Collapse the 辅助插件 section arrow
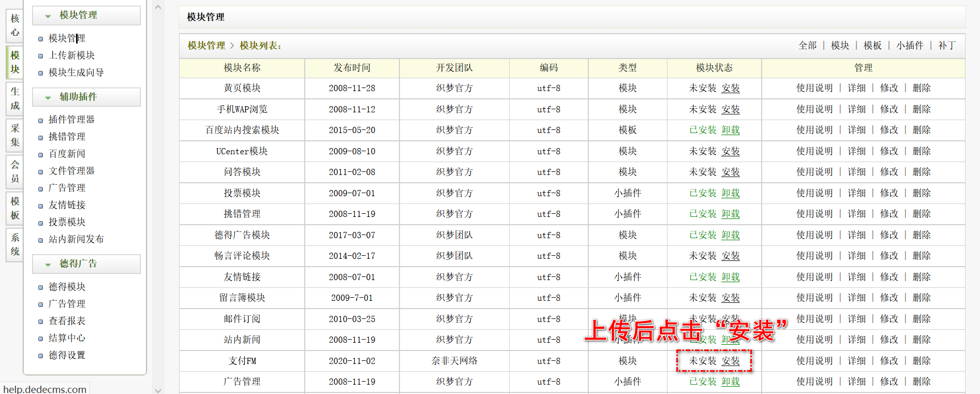 (x=48, y=97)
